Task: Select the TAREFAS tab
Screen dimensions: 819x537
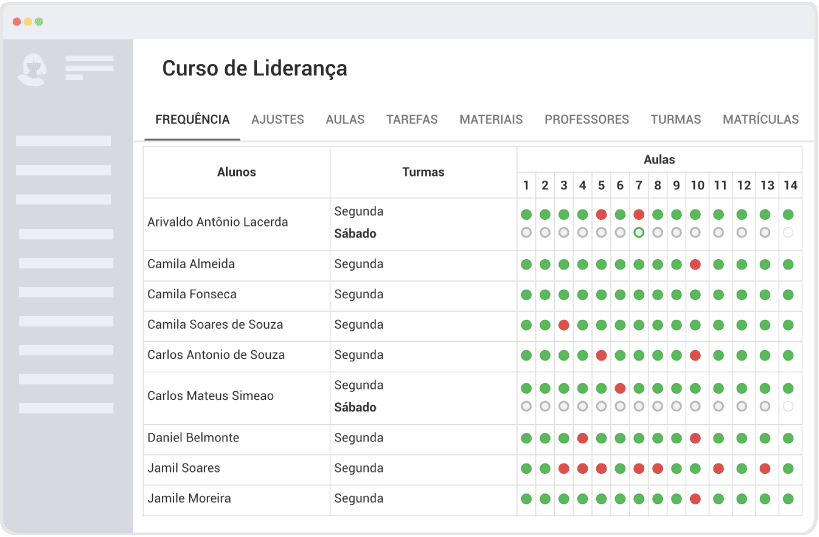Action: point(412,120)
